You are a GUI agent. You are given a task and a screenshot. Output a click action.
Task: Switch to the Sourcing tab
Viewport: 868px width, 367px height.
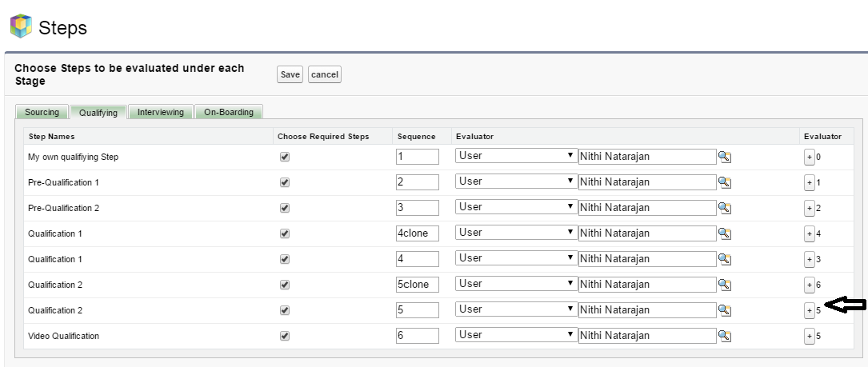pos(42,112)
